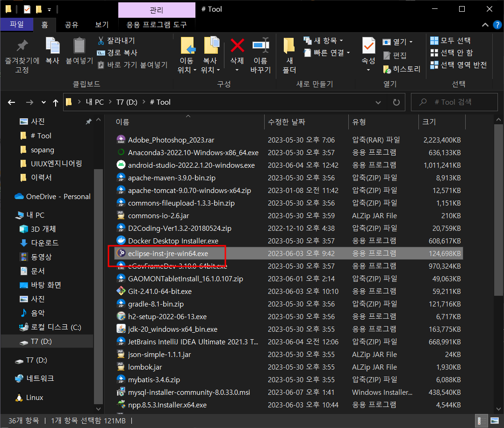Switch to View (보기) tab
This screenshot has height=428, width=504.
click(102, 25)
